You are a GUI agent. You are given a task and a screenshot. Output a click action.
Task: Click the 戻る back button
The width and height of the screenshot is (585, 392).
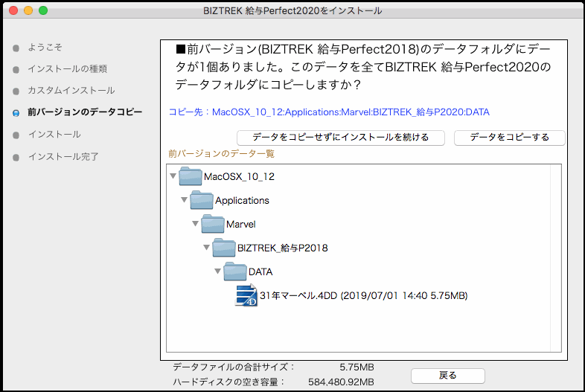point(447,376)
